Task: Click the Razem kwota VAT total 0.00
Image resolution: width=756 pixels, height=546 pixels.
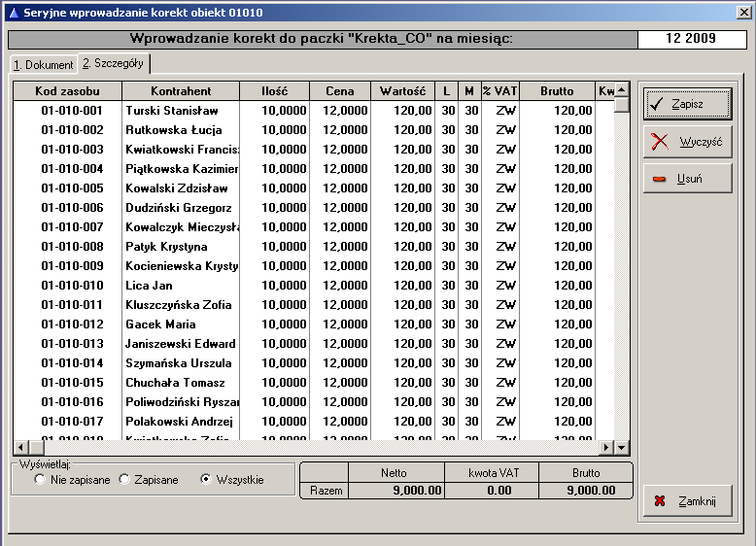Action: (492, 491)
